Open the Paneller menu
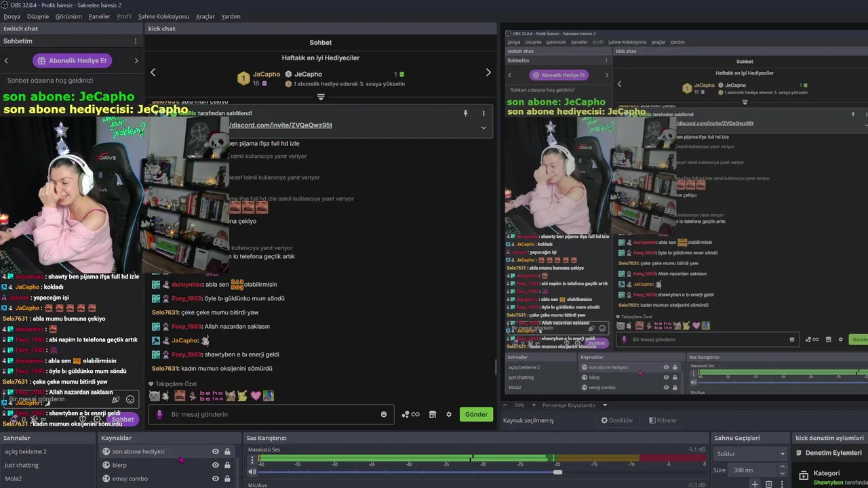 [x=99, y=16]
